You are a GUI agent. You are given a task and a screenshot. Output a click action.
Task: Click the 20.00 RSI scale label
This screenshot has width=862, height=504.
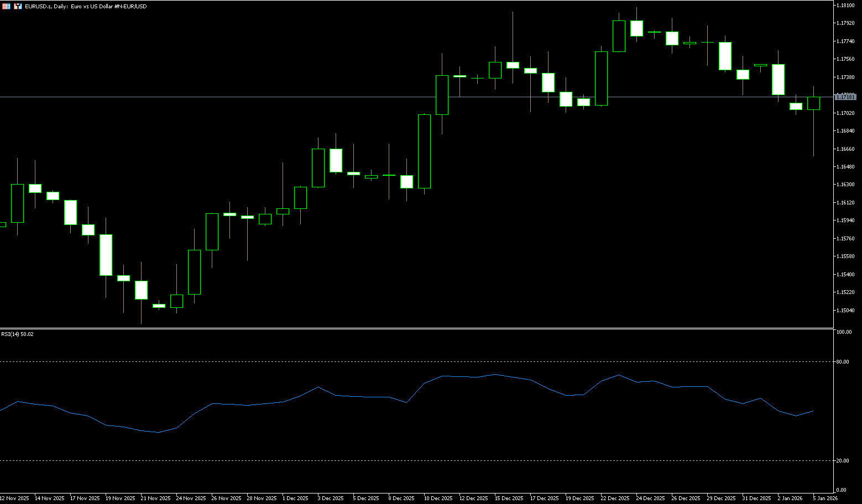843,460
